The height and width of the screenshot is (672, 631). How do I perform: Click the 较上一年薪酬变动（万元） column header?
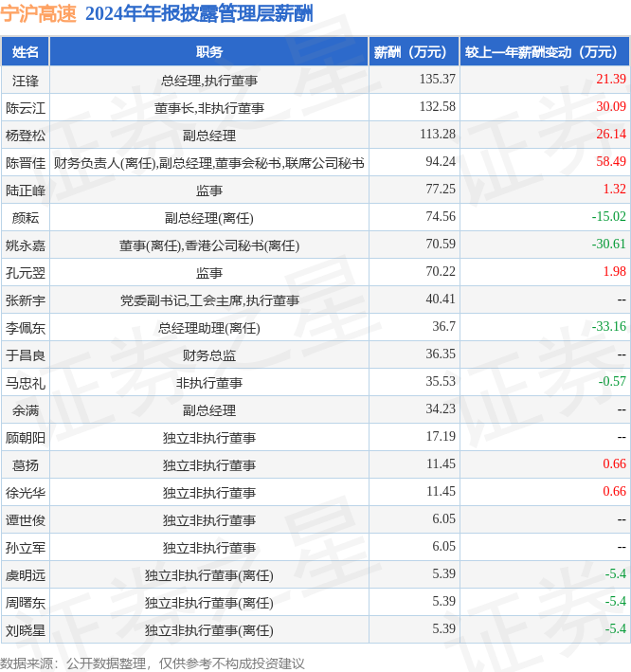[545, 52]
